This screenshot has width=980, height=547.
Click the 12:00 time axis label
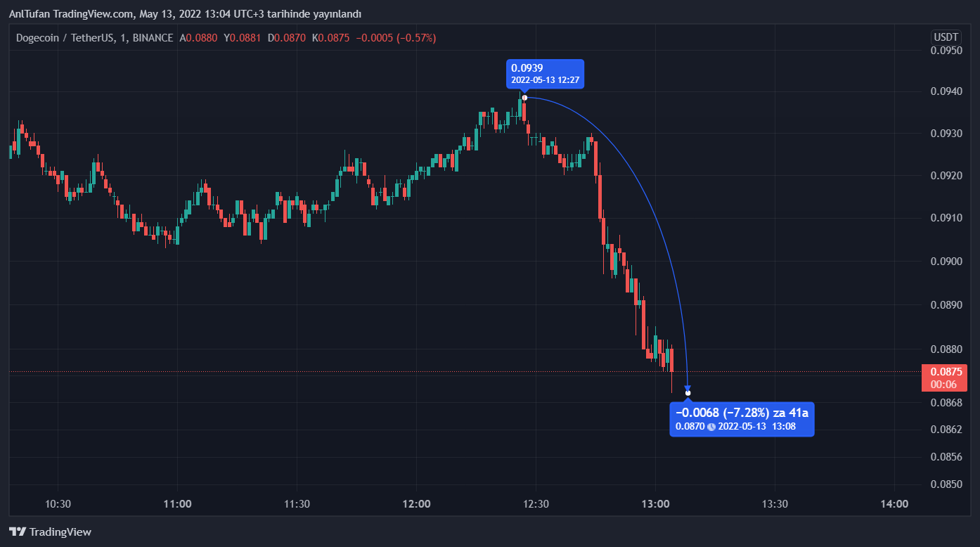[416, 503]
